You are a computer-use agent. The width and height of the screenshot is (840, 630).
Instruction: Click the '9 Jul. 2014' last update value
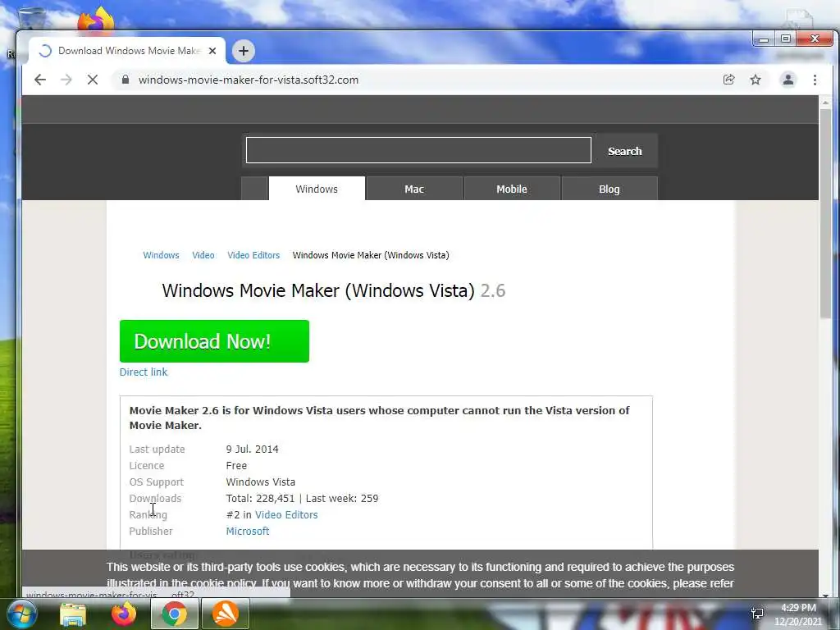click(253, 449)
